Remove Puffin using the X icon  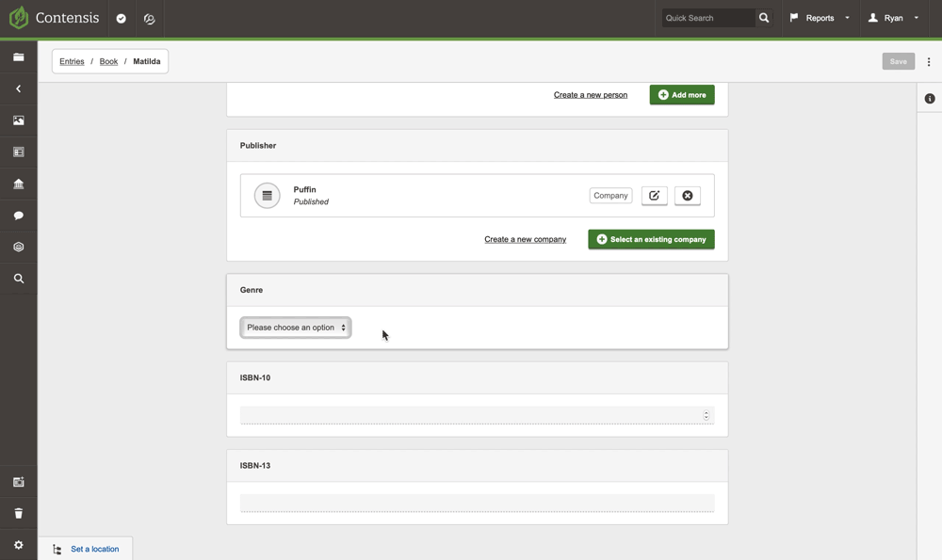coord(687,195)
